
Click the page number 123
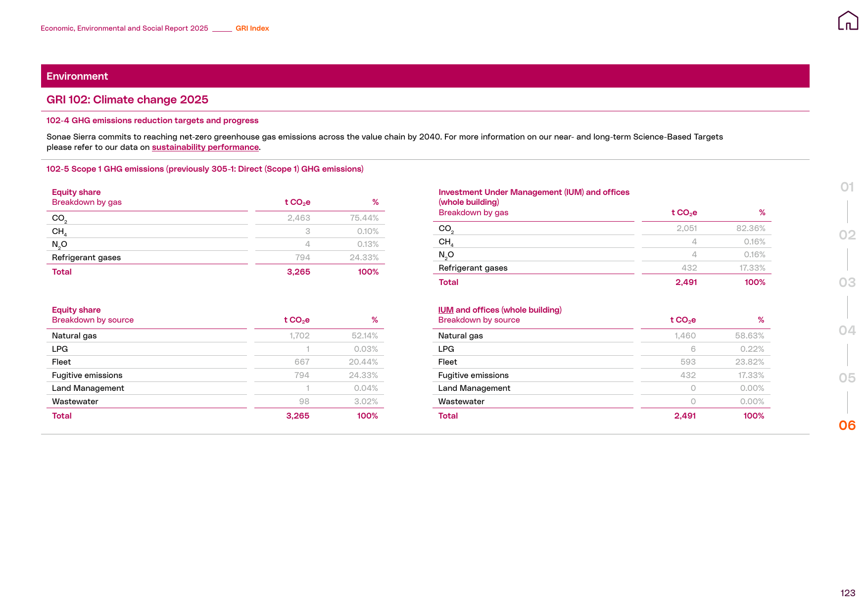coord(848,593)
